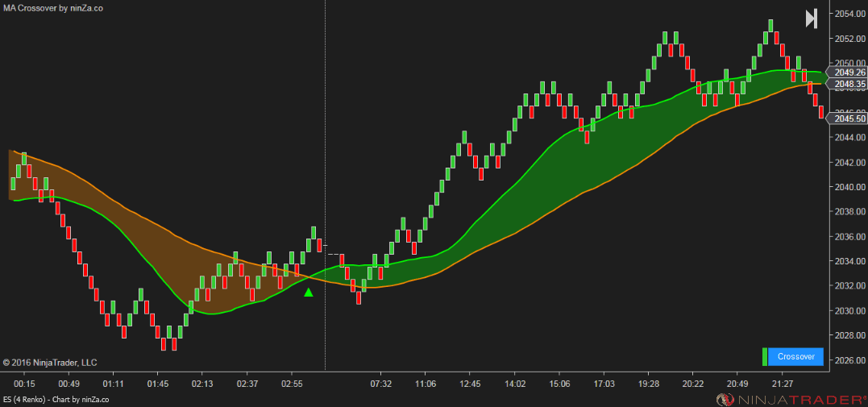The image size is (868, 407).
Task: Click the green bar beside Crossover
Action: (765, 356)
